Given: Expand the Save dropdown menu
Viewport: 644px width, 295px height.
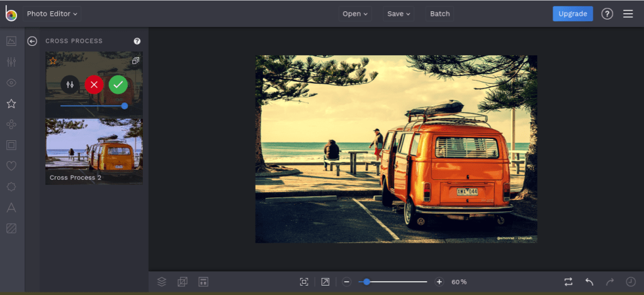Looking at the screenshot, I should pyautogui.click(x=398, y=13).
